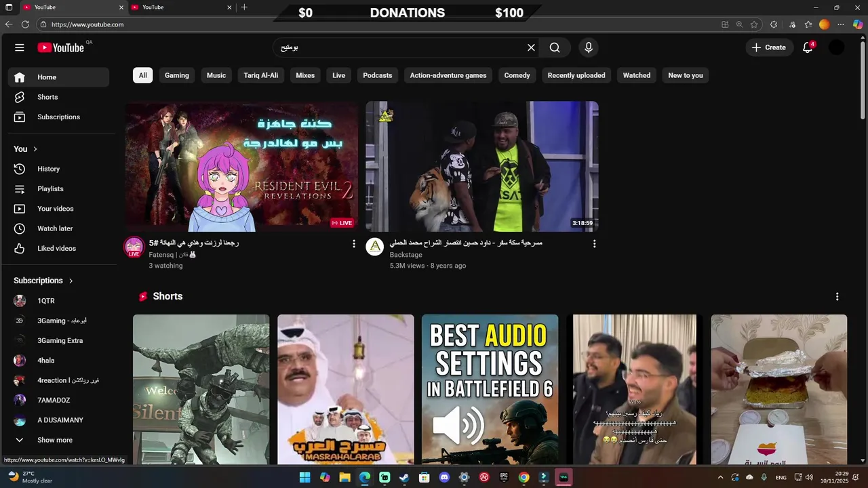Open the account avatar menu
This screenshot has width=868, height=488.
pyautogui.click(x=837, y=47)
